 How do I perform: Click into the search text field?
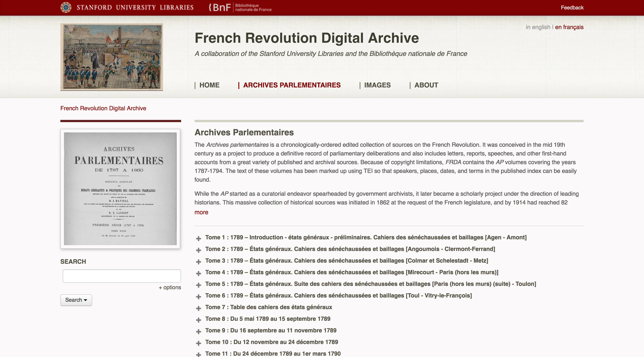coord(121,276)
